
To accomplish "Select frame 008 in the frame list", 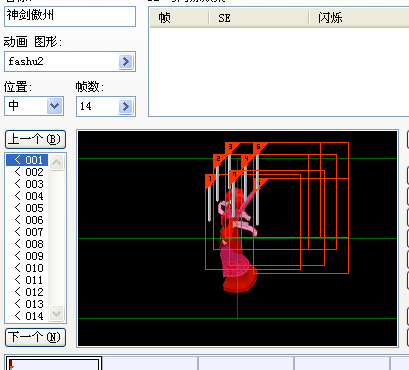I will point(27,244).
